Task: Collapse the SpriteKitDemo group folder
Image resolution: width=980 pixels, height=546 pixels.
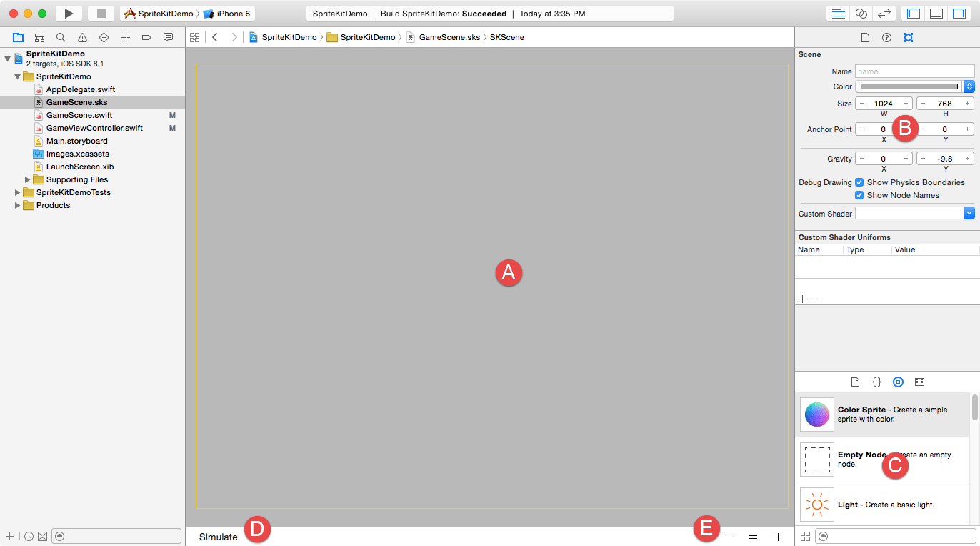Action: point(18,76)
